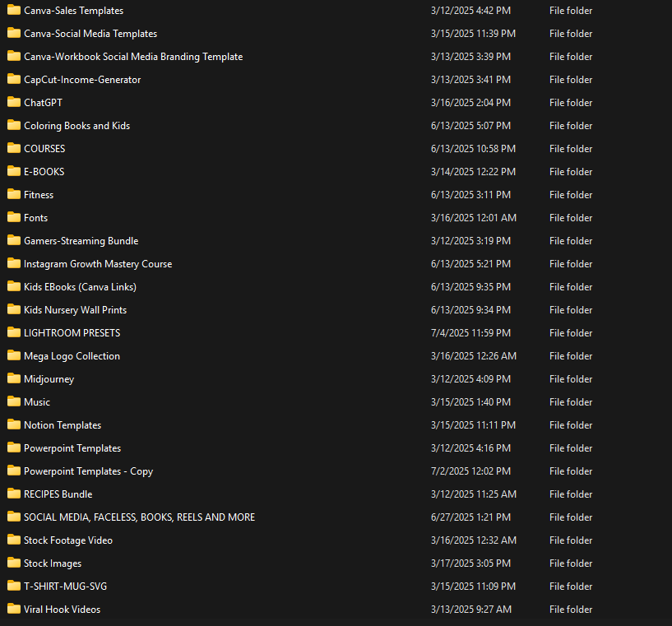Select the Gamers-Streaming Bundle name

pos(81,241)
